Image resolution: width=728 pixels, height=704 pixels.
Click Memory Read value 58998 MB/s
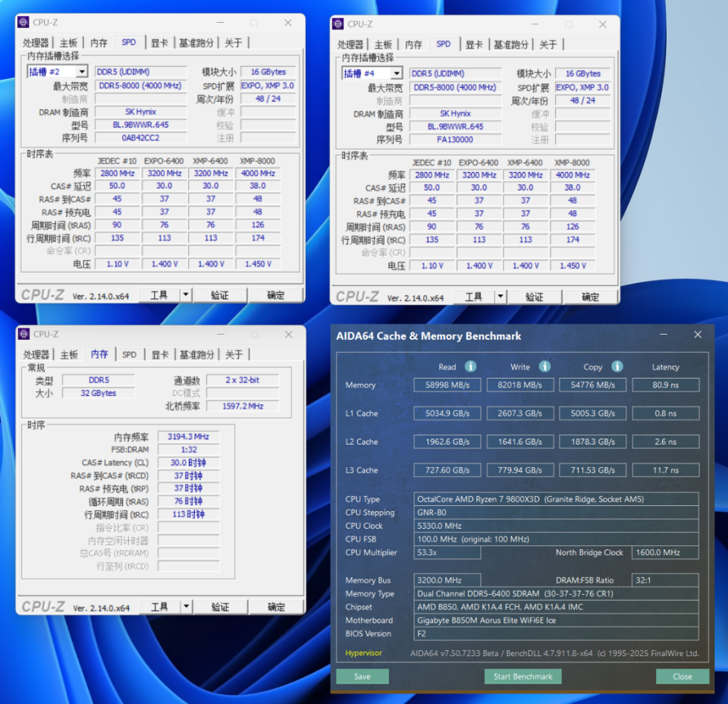coord(447,385)
